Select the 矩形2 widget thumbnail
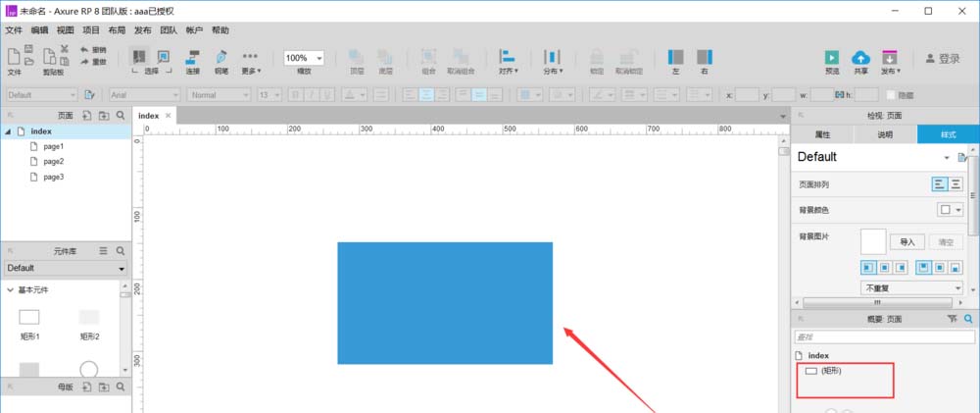The height and width of the screenshot is (413, 980). click(89, 317)
